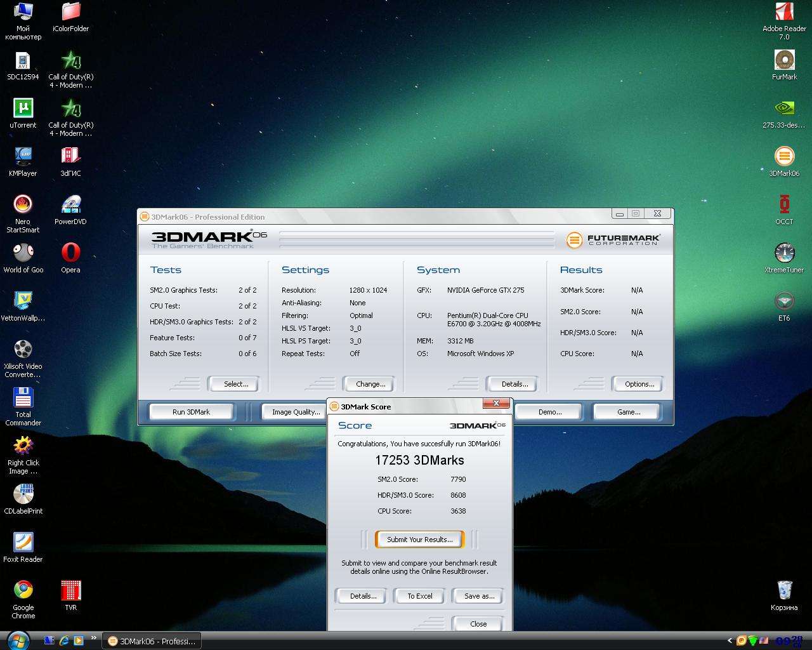This screenshot has height=650, width=812.
Task: Launch World of Goo game icon
Action: 23,258
